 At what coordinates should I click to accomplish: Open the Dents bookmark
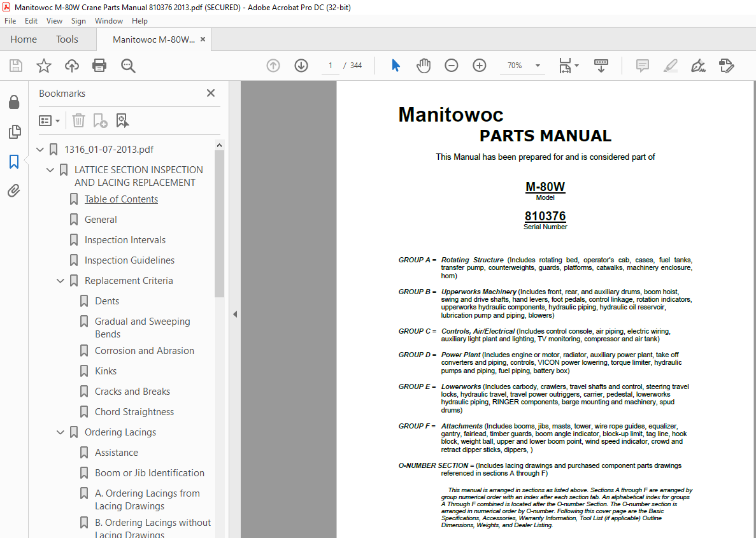click(x=107, y=301)
